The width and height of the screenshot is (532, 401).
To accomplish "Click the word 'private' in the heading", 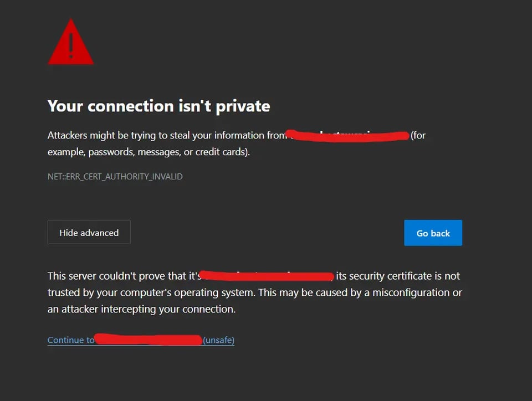I will click(x=243, y=106).
